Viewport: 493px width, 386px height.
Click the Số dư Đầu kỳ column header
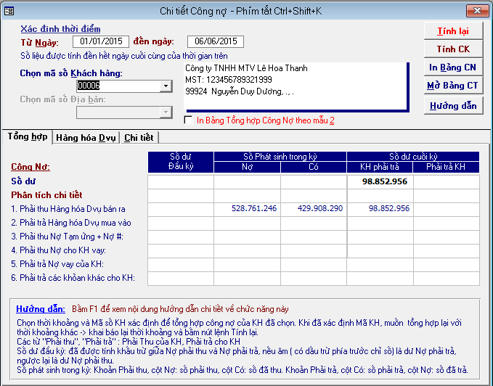[x=181, y=162]
